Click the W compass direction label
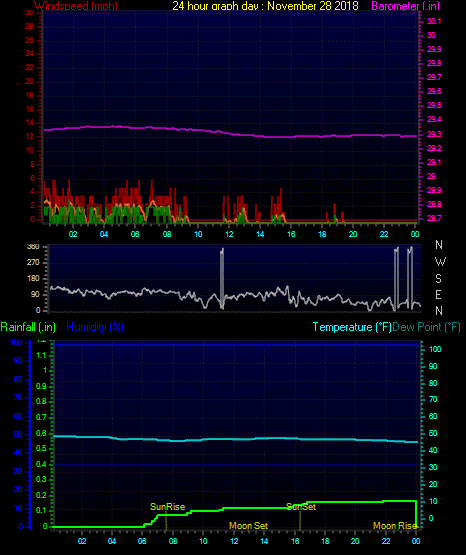The height and width of the screenshot is (555, 466). click(x=440, y=262)
